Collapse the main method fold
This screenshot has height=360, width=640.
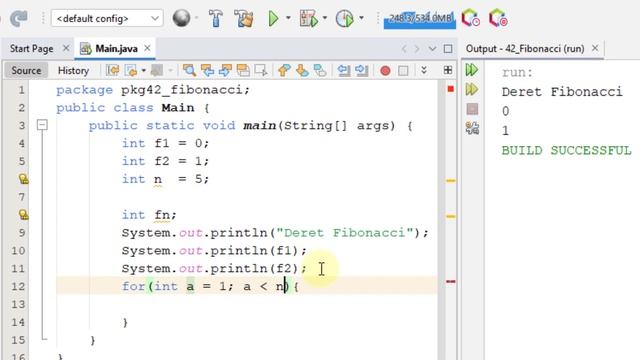42,124
